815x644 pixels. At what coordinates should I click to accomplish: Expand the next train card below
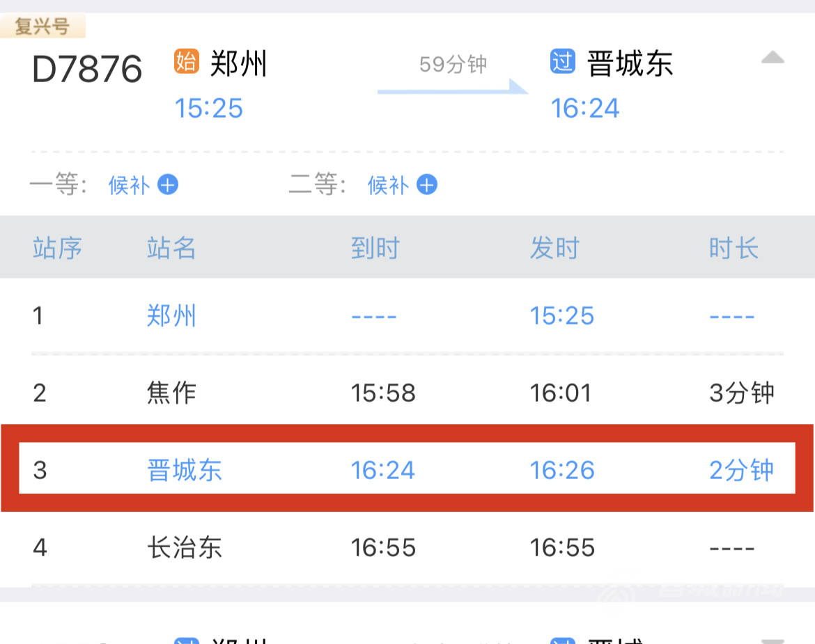[772, 640]
